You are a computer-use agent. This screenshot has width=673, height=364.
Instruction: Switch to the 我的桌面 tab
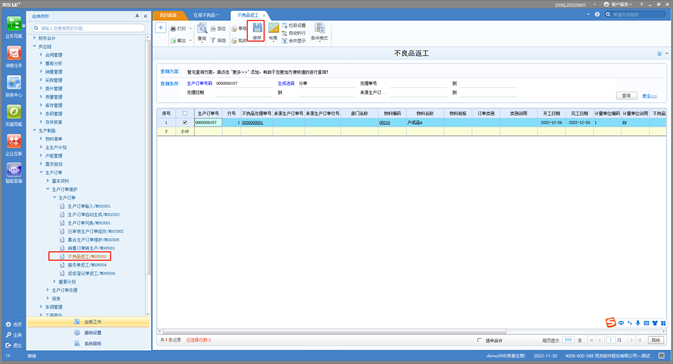click(x=168, y=15)
